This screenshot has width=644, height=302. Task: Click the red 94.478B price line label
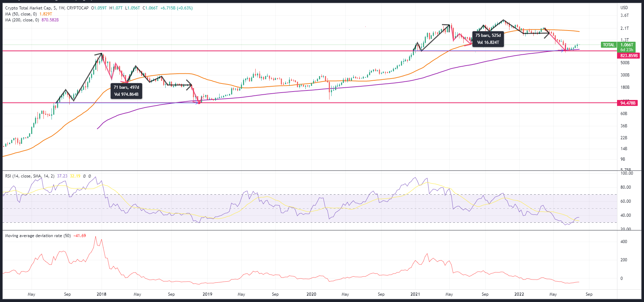(628, 103)
